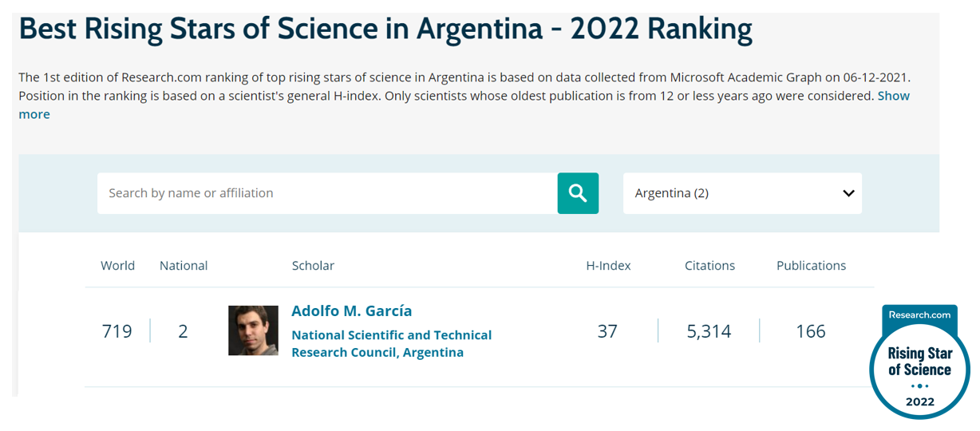Select the World column header
Screen dimensions: 980x431
117,266
